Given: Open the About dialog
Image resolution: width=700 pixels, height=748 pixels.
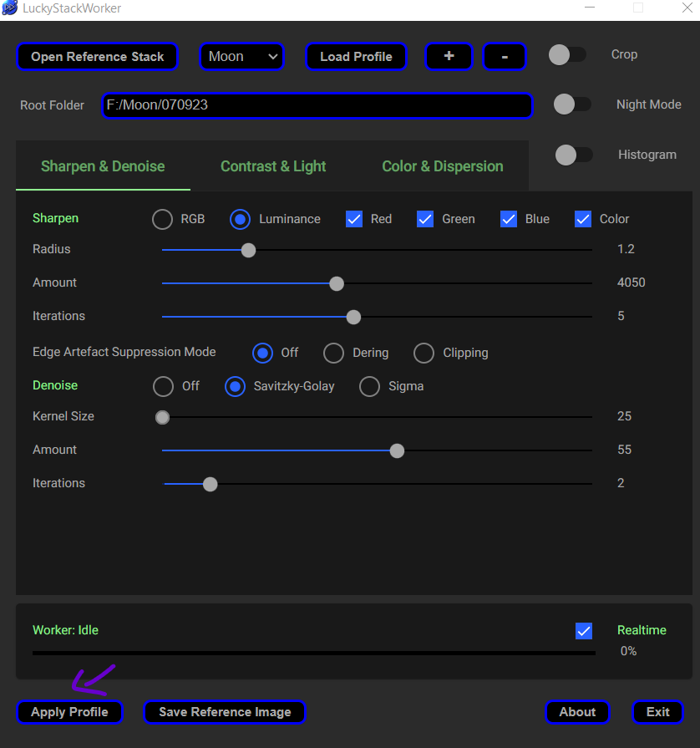Looking at the screenshot, I should (577, 712).
